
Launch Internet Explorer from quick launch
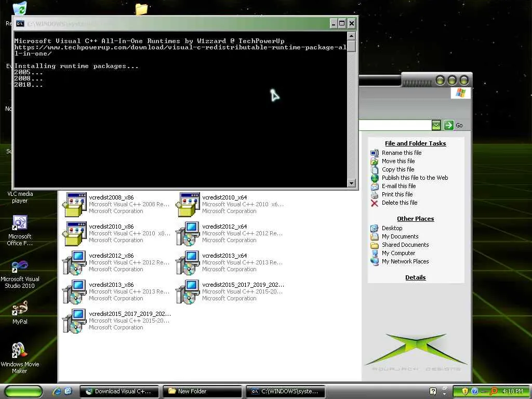coord(57,391)
